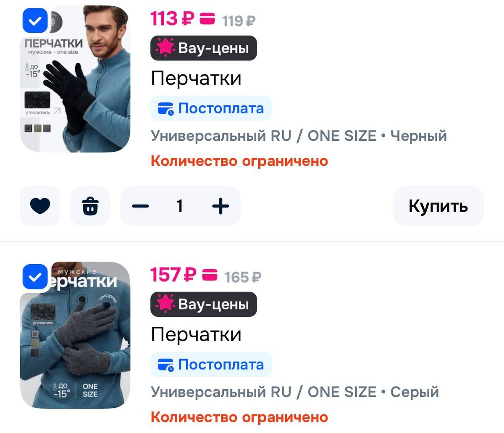This screenshot has height=433, width=504.
Task: Select the Постоплата tag for gray gloves
Action: pyautogui.click(x=211, y=365)
